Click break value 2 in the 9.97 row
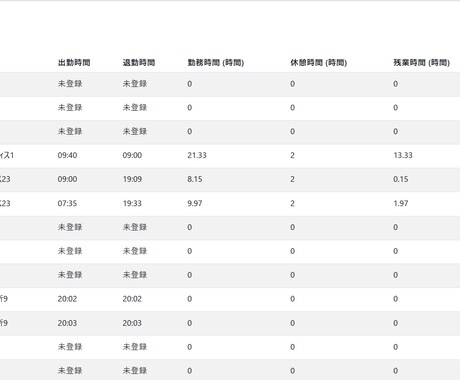 click(x=292, y=203)
